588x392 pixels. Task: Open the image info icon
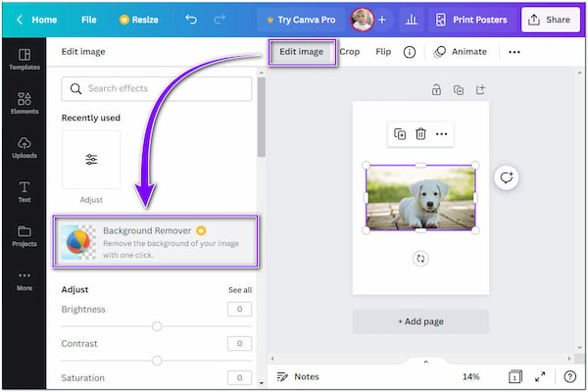(x=410, y=52)
